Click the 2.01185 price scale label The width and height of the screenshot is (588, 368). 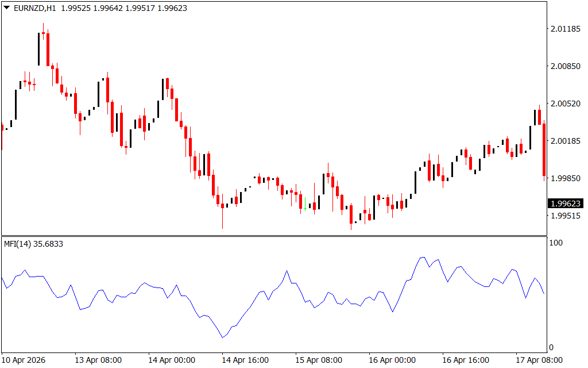click(x=566, y=29)
